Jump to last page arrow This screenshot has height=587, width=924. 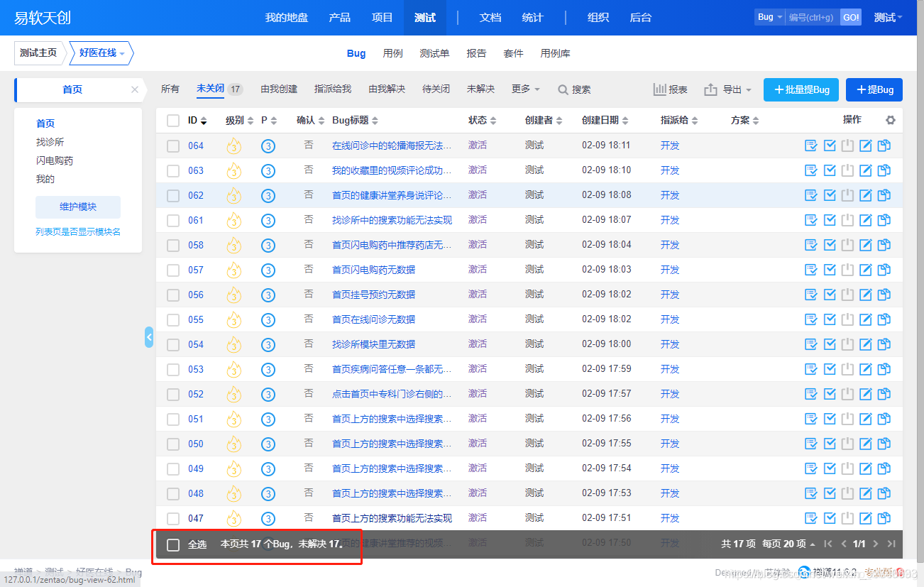tap(891, 544)
